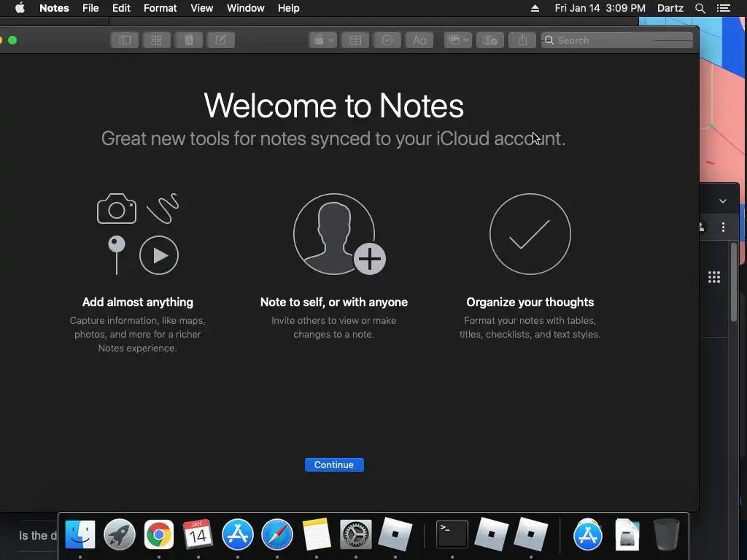
Task: Open Terminal from the Dock
Action: [452, 534]
